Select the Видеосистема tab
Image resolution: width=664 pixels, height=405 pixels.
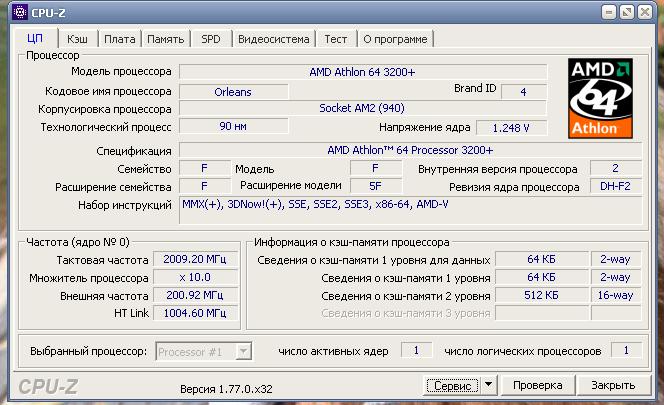(x=274, y=39)
